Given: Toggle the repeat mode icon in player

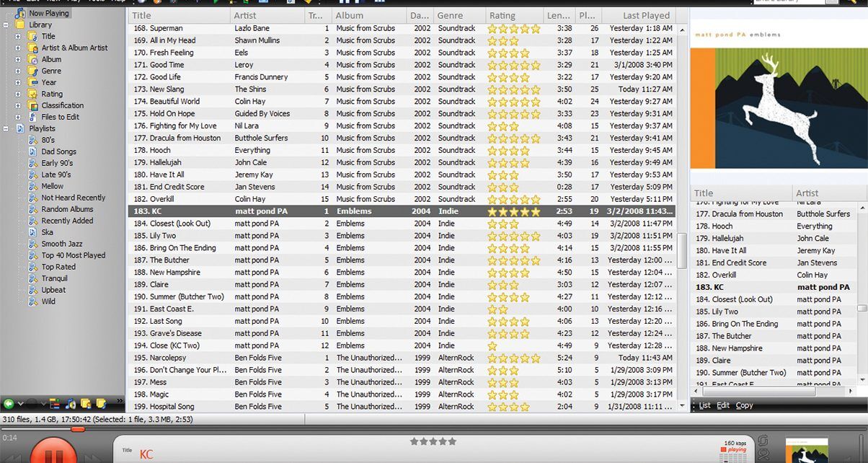Looking at the screenshot, I should (x=763, y=440).
